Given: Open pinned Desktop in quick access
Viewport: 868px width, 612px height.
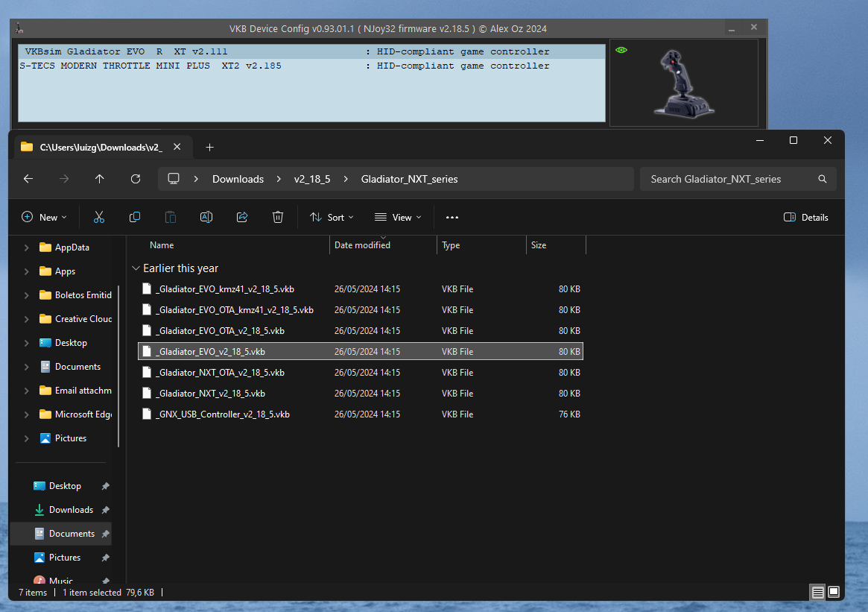Looking at the screenshot, I should pyautogui.click(x=65, y=486).
